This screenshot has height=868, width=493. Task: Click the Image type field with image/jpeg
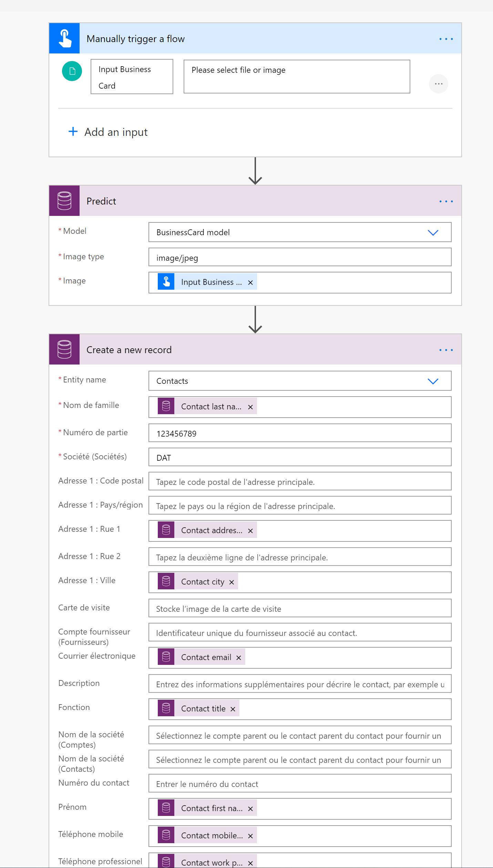[300, 257]
